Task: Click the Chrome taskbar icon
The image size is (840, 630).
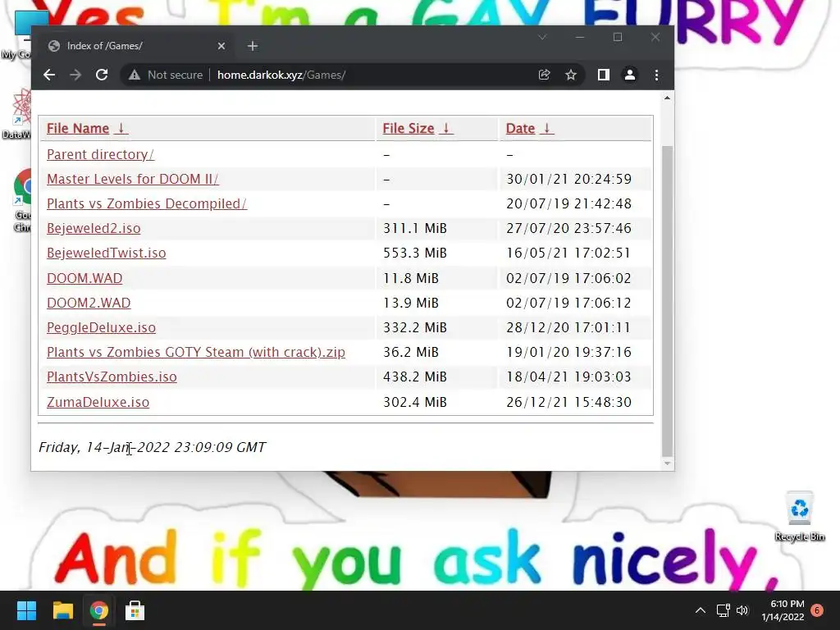Action: point(99,610)
